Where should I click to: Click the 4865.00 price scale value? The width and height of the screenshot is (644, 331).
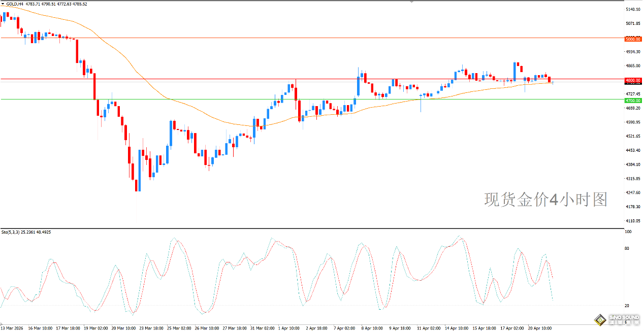tap(633, 66)
